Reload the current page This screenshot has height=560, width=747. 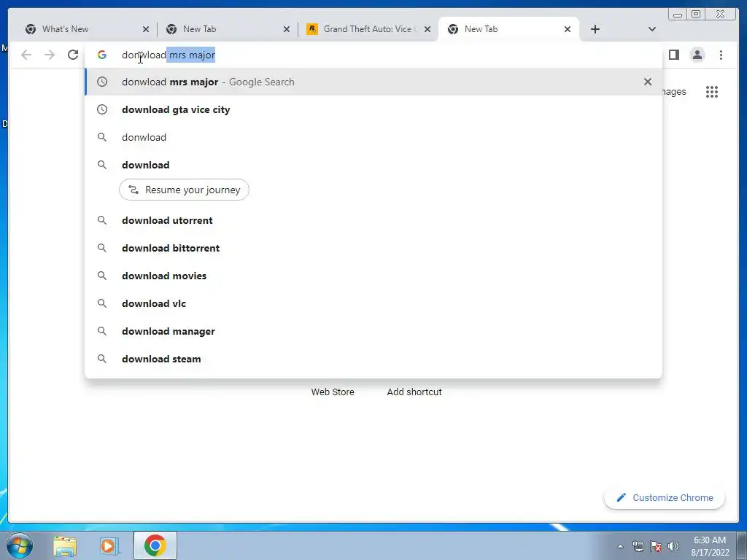(73, 55)
